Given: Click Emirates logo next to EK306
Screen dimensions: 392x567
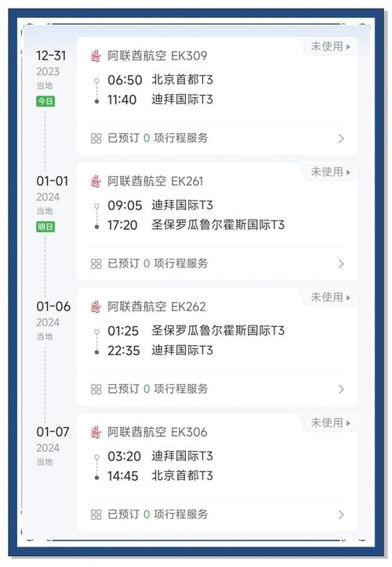Looking at the screenshot, I should point(96,432).
